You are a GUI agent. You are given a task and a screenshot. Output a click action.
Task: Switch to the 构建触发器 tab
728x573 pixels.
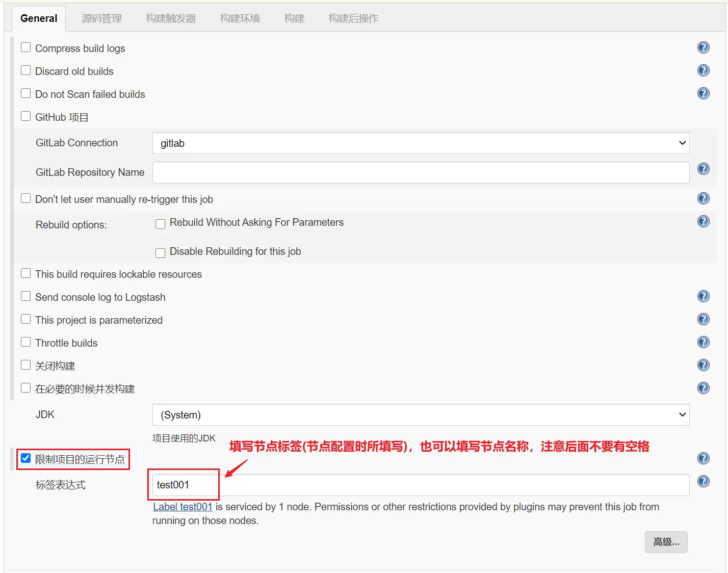click(x=171, y=18)
